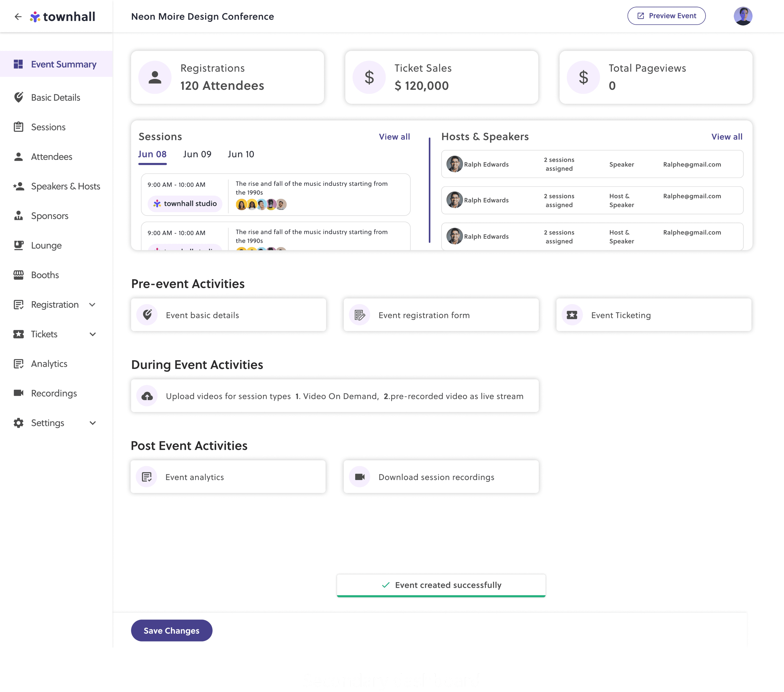Screen dimensions: 784x692
Task: Select the Recordings camera icon
Action: 18,393
